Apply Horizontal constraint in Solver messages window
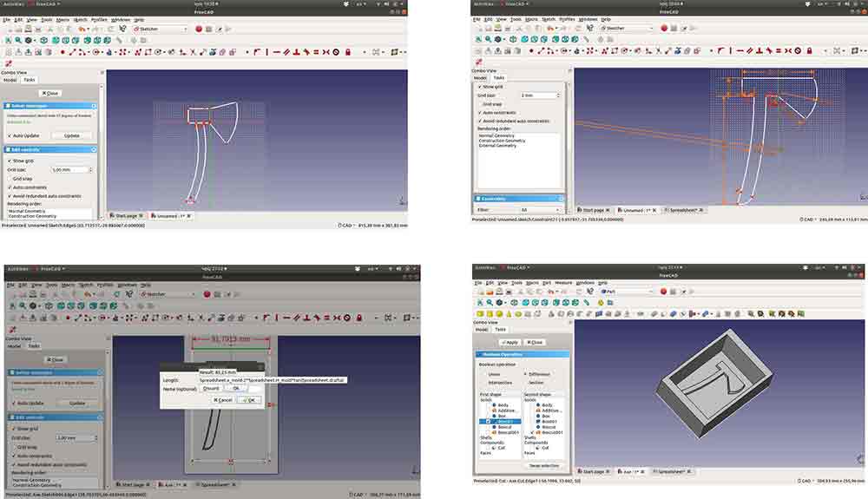 click(x=276, y=52)
